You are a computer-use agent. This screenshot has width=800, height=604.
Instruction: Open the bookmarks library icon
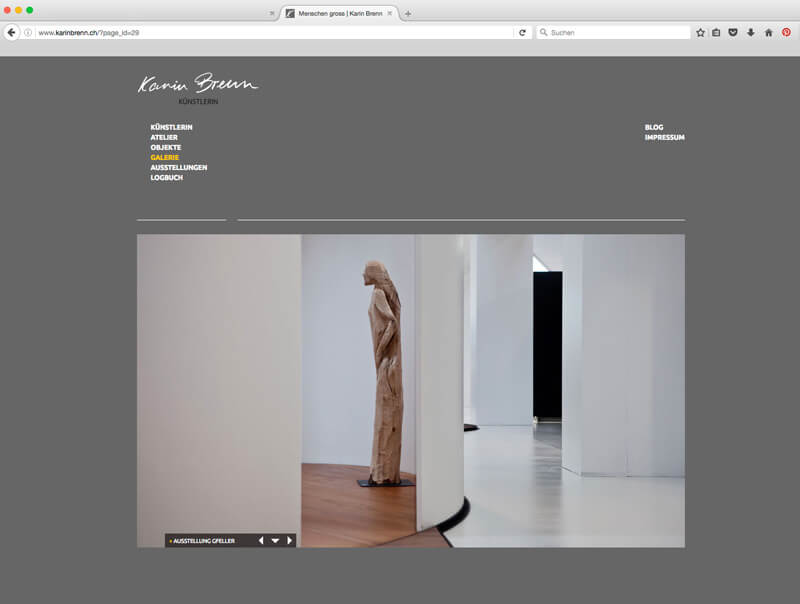coord(716,33)
